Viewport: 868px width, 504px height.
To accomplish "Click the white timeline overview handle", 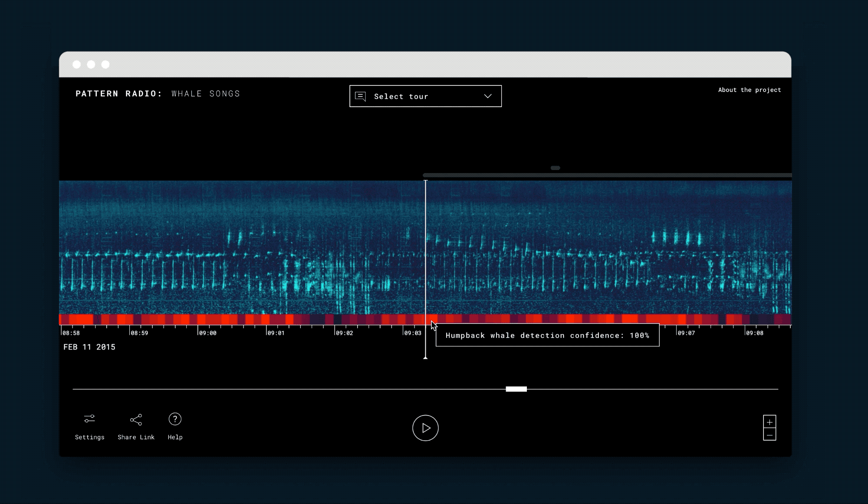I will pyautogui.click(x=516, y=389).
